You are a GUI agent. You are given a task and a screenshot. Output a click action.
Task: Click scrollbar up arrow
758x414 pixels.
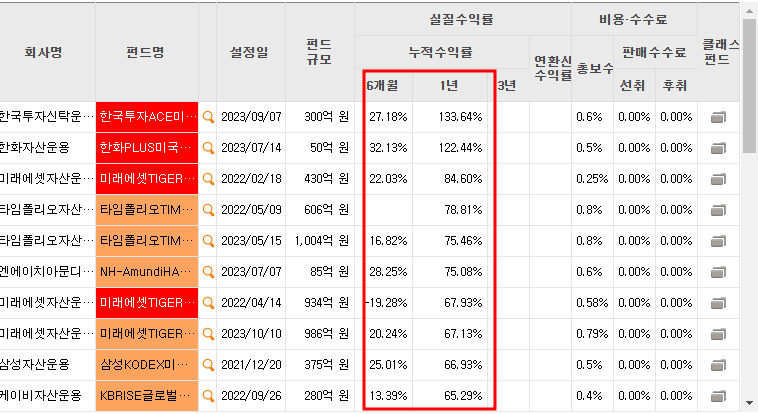click(x=749, y=10)
